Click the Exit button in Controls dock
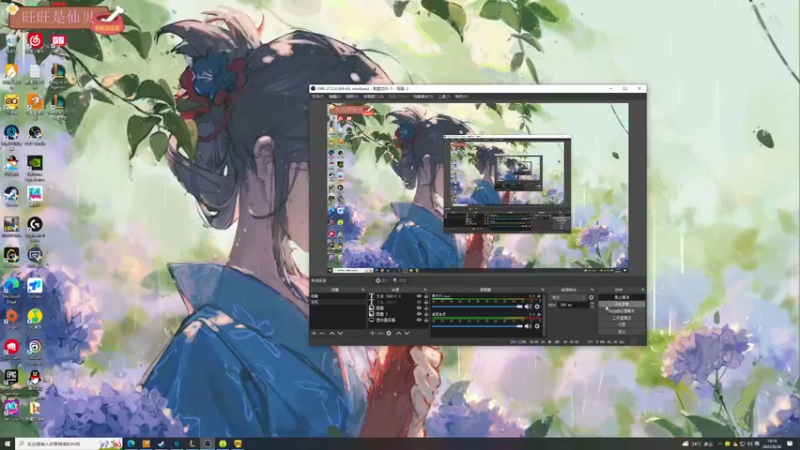 [x=622, y=332]
